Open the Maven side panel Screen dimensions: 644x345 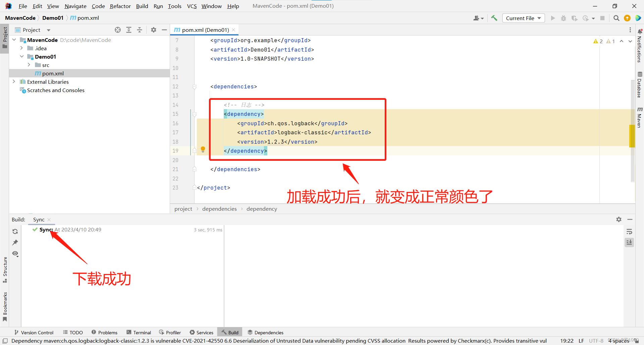[x=640, y=117]
